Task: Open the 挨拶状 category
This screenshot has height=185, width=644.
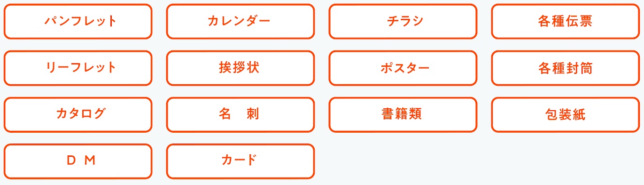Action: pos(241,68)
